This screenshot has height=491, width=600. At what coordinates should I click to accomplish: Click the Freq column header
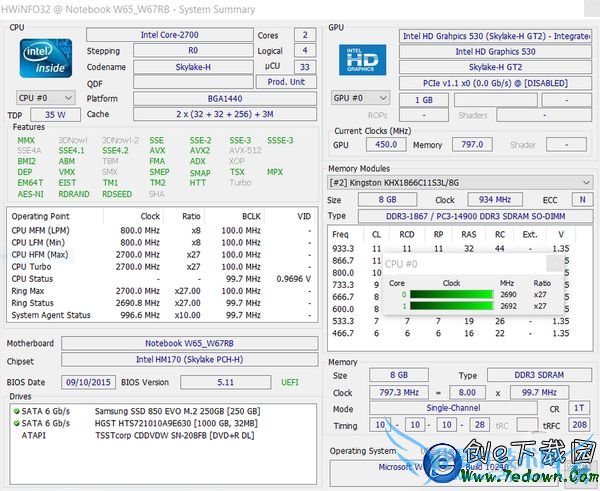[x=340, y=234]
